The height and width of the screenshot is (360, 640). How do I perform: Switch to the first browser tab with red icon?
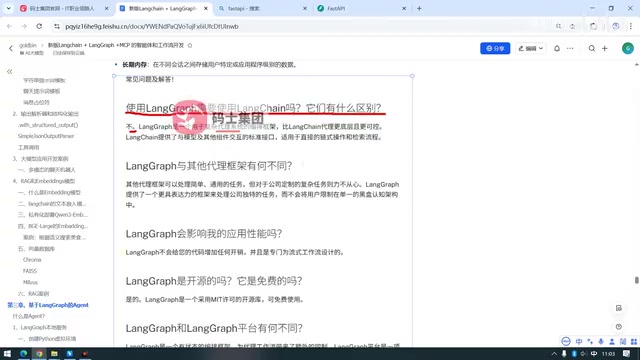(x=64, y=8)
